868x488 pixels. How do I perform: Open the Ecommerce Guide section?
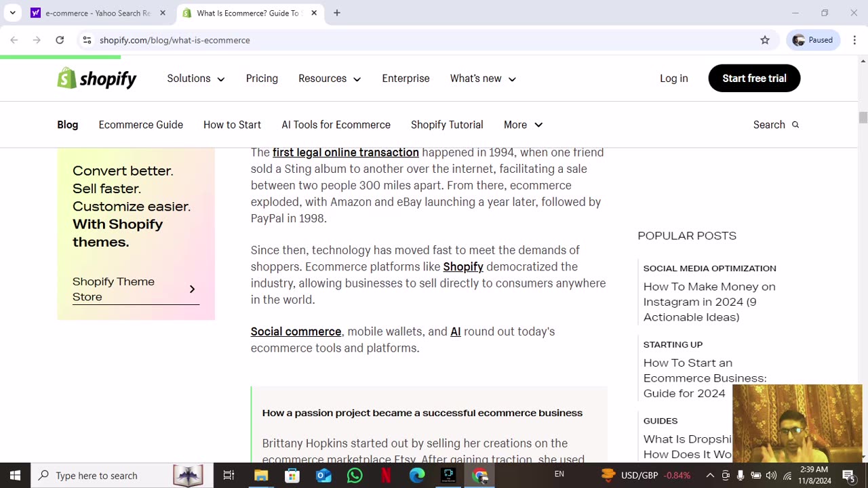(140, 125)
